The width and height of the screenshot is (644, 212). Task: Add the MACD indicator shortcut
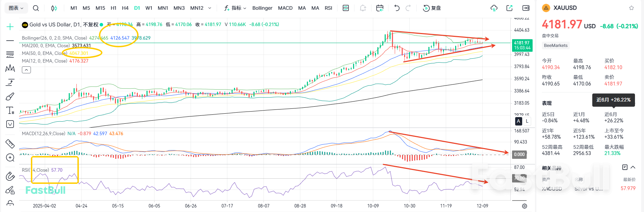click(x=285, y=8)
